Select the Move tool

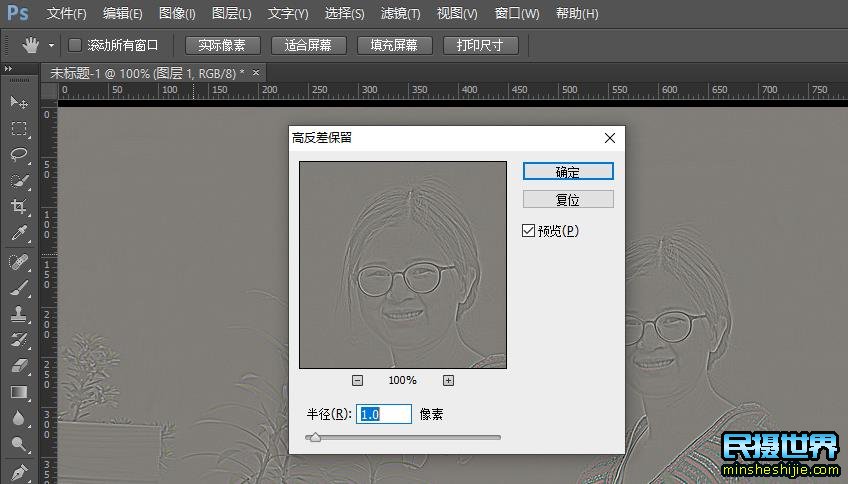coord(19,102)
